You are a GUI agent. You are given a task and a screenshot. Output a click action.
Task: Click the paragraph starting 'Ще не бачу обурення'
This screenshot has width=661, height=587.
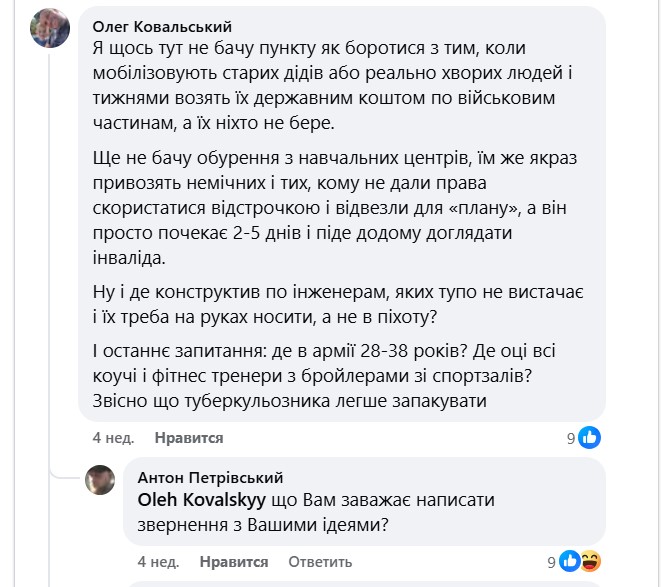(x=320, y=208)
